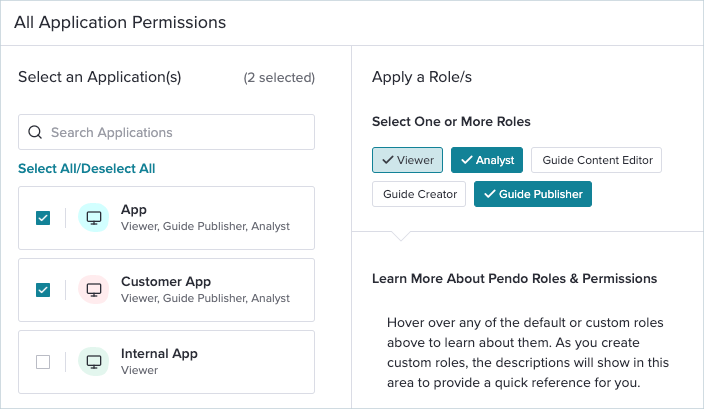Uncheck the Customer App checkbox

pyautogui.click(x=43, y=290)
